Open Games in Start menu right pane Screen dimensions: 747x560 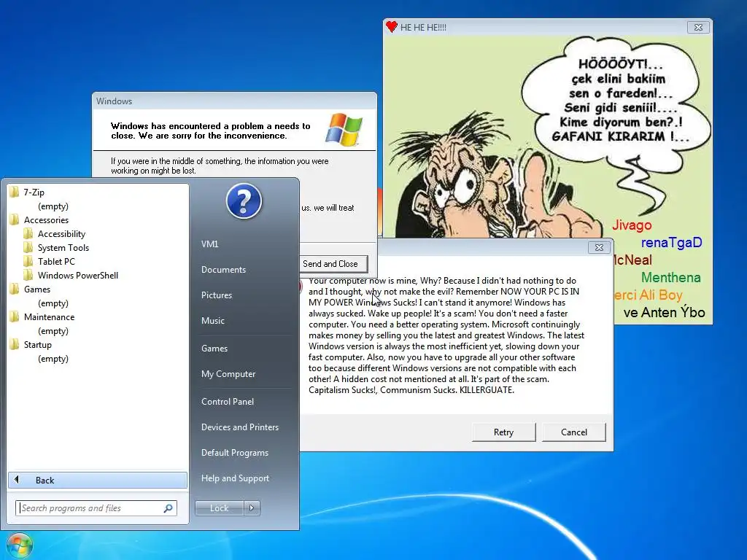click(x=214, y=349)
